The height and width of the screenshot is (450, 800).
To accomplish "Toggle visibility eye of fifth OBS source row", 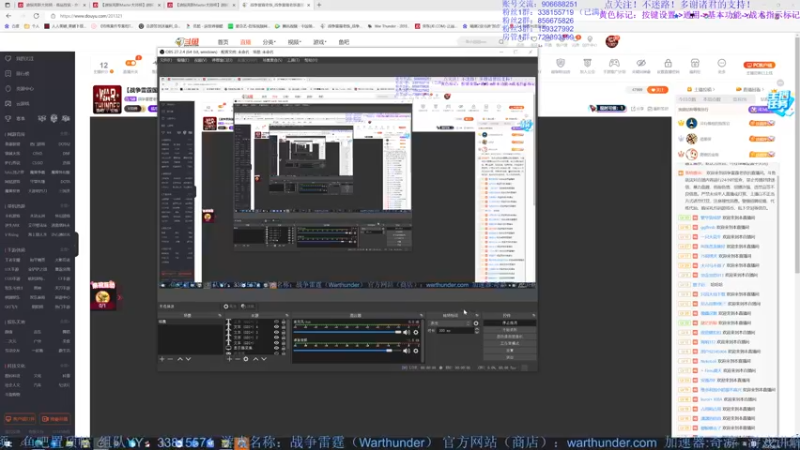I will tap(277, 342).
